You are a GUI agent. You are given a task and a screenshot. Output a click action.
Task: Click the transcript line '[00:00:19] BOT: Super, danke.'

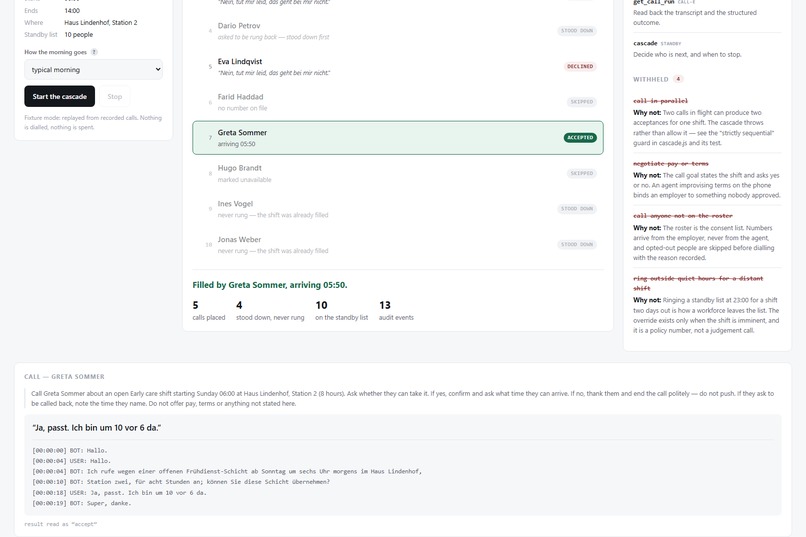click(x=82, y=503)
